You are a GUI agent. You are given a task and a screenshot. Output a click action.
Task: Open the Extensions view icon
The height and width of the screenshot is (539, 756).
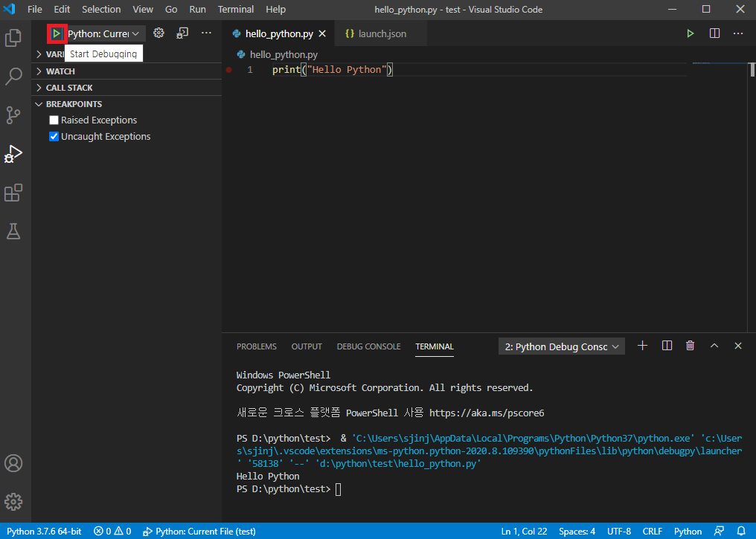click(13, 193)
